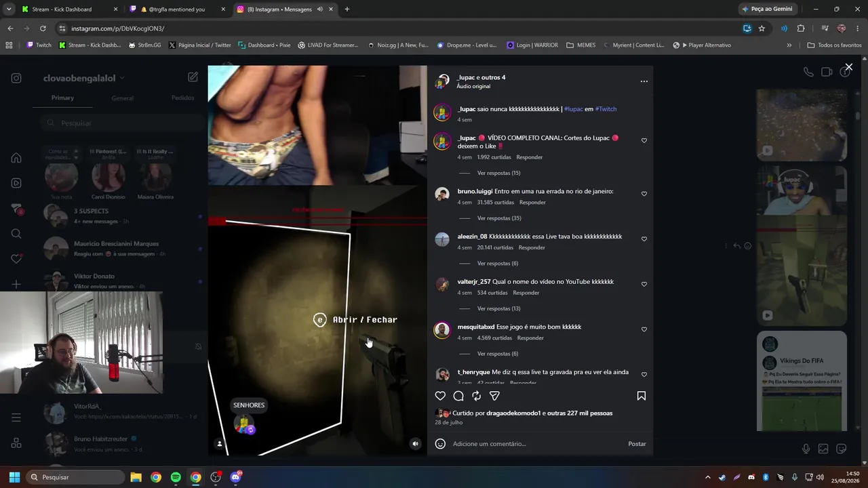Toggle the video sound
The height and width of the screenshot is (488, 868).
click(x=416, y=444)
